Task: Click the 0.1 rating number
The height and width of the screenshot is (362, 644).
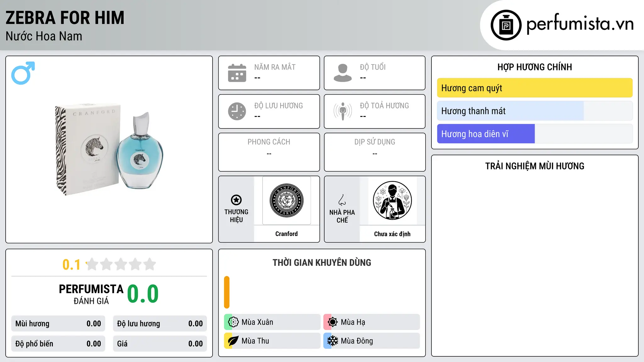Action: pos(71,265)
